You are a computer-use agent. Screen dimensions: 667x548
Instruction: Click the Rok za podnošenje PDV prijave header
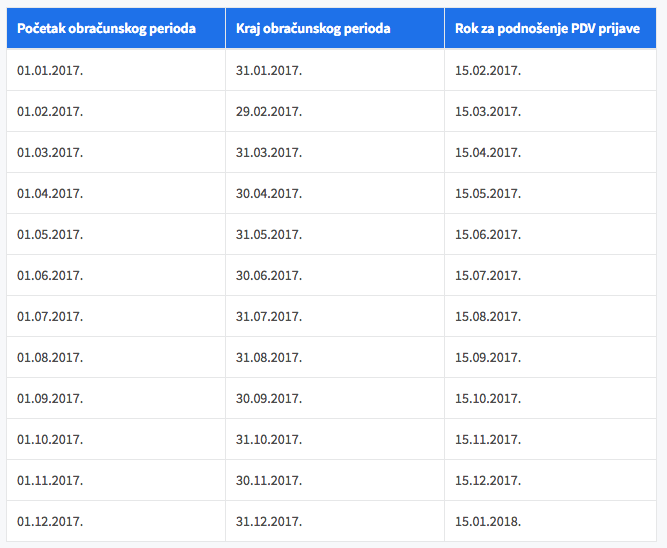pyautogui.click(x=550, y=28)
